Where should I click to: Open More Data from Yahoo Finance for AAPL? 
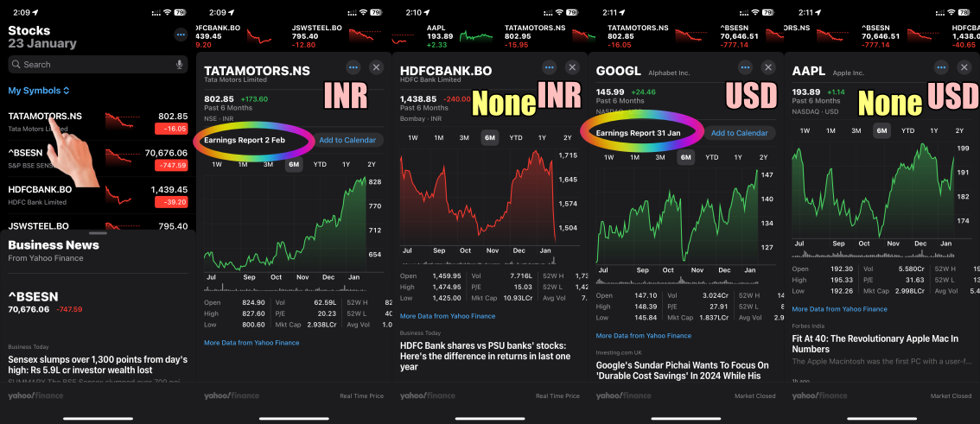click(x=839, y=309)
